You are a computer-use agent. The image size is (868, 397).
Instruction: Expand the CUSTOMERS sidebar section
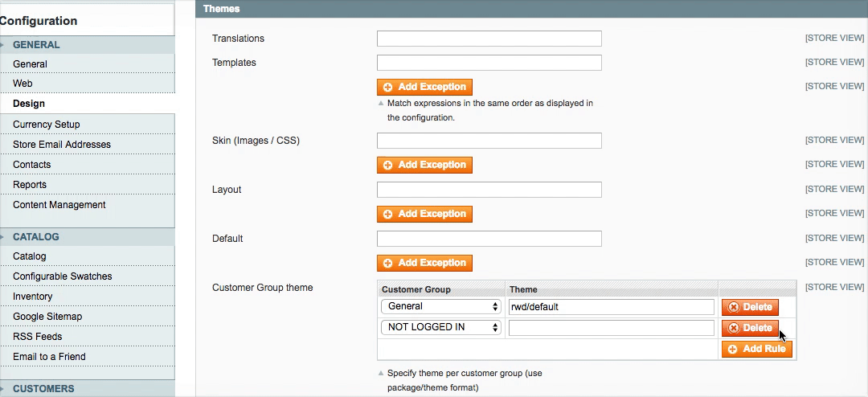pyautogui.click(x=88, y=389)
